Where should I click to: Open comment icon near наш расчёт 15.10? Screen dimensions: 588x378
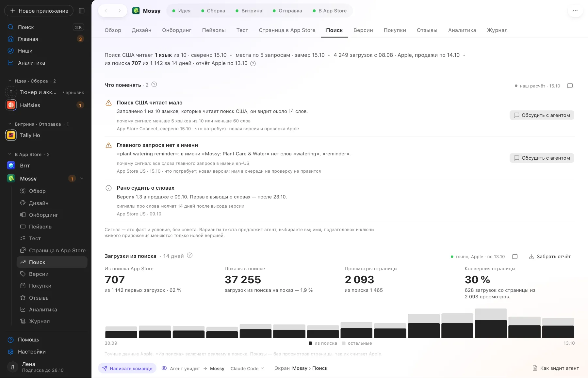point(570,86)
